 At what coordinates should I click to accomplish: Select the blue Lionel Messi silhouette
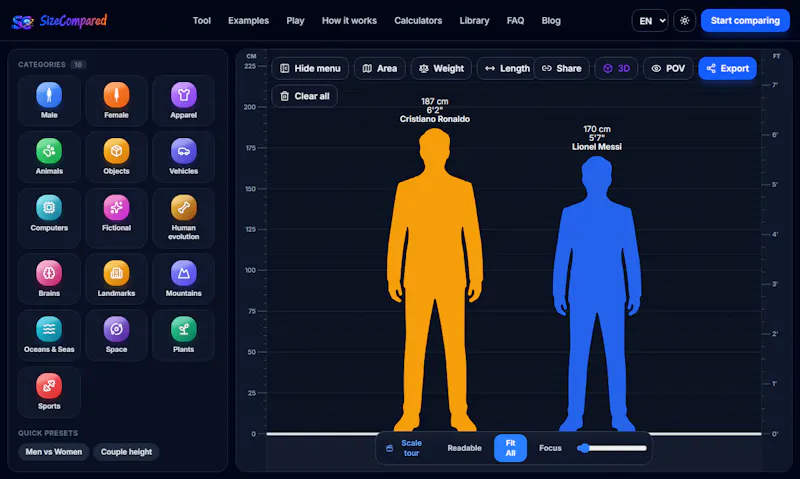(596, 293)
